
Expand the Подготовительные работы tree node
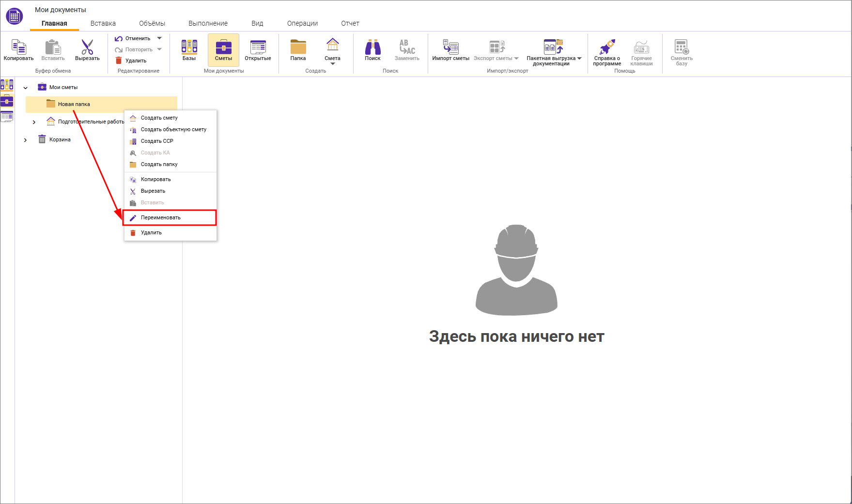[33, 122]
